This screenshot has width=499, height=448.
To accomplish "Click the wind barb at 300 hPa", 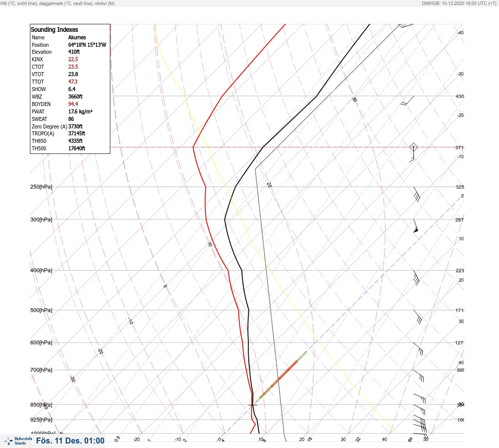I will [x=415, y=226].
